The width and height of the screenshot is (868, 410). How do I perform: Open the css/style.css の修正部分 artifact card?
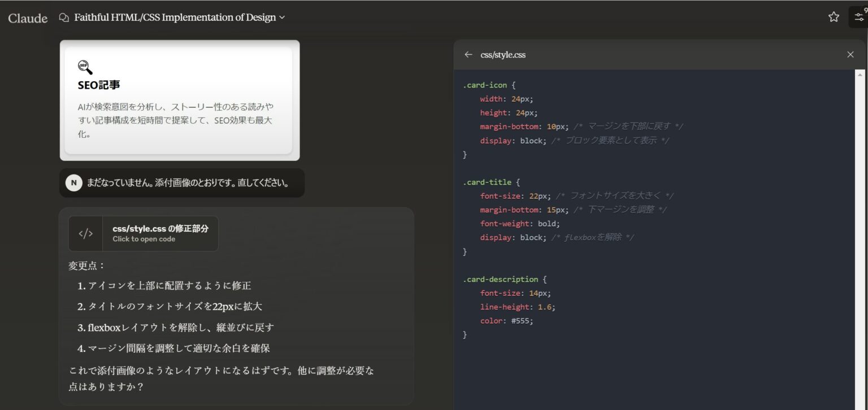(x=143, y=233)
